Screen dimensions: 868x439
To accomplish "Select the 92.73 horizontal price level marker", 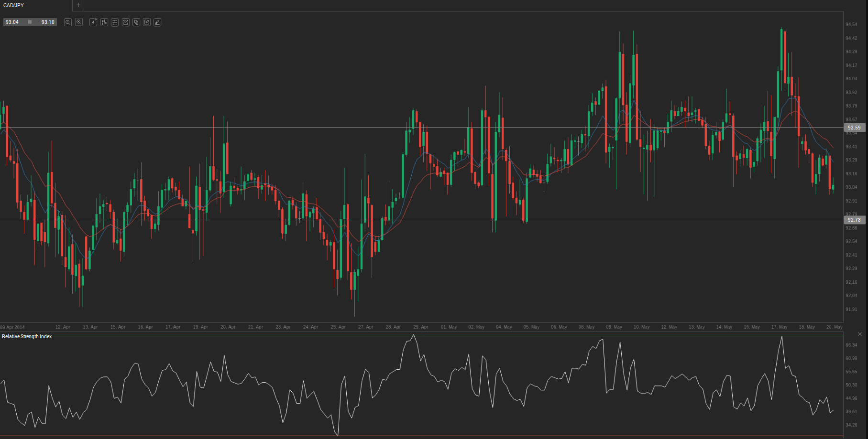I will click(854, 220).
